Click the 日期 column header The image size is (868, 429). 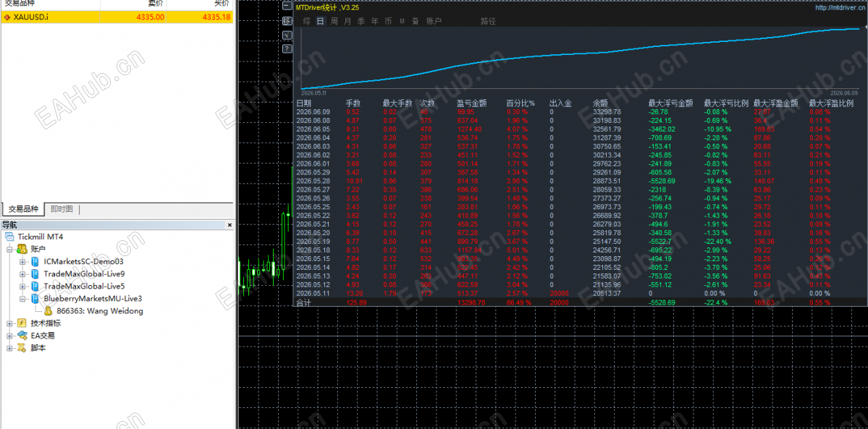click(304, 103)
